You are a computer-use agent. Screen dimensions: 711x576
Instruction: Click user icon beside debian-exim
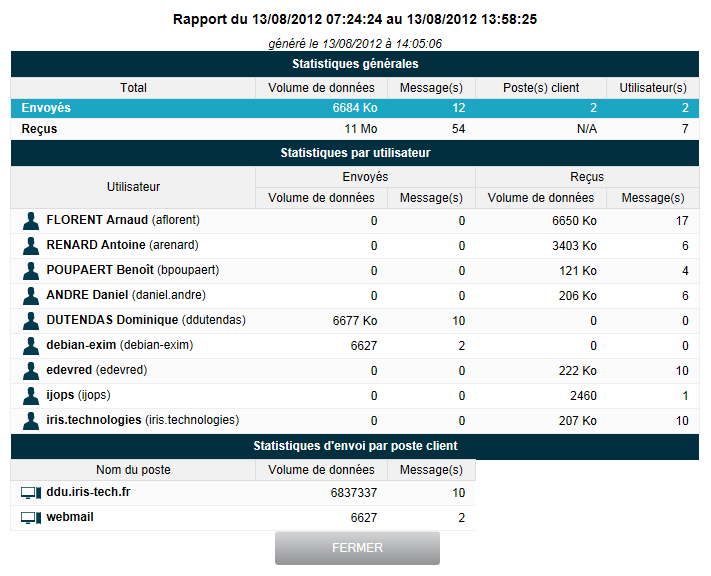31,346
